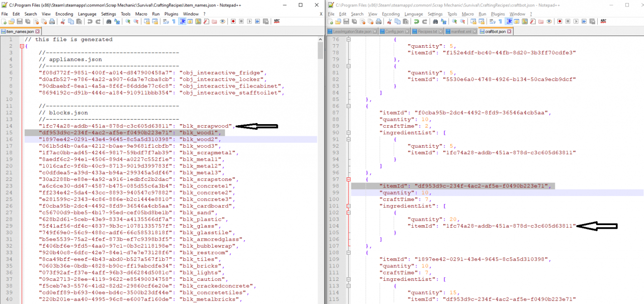Click Print icon in item_names.json window toolbar
Screen dimensions: 644x304
coord(52,22)
